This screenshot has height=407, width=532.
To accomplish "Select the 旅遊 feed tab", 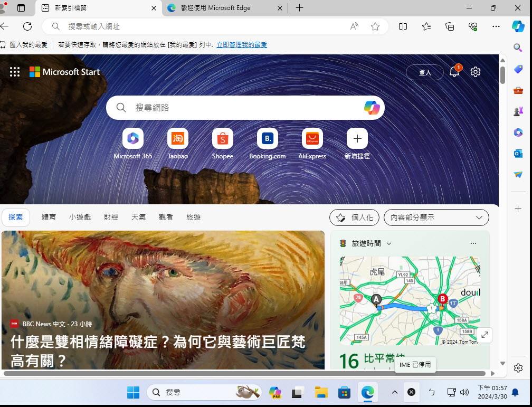I will [193, 217].
